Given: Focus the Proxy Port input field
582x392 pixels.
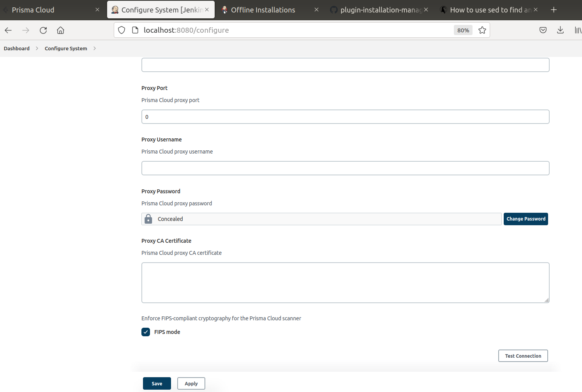Looking at the screenshot, I should pos(346,117).
